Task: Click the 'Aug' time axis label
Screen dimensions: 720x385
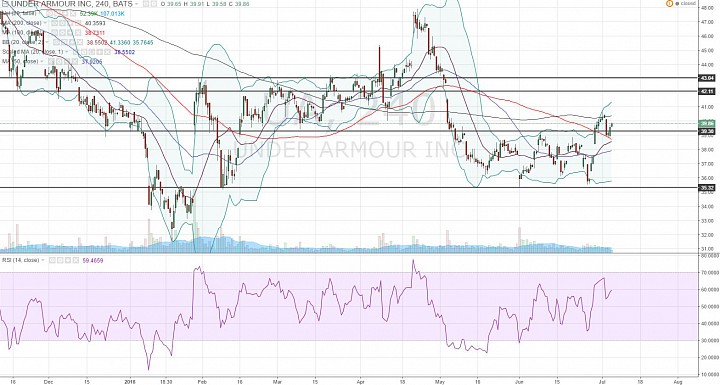Action: [x=677, y=381]
